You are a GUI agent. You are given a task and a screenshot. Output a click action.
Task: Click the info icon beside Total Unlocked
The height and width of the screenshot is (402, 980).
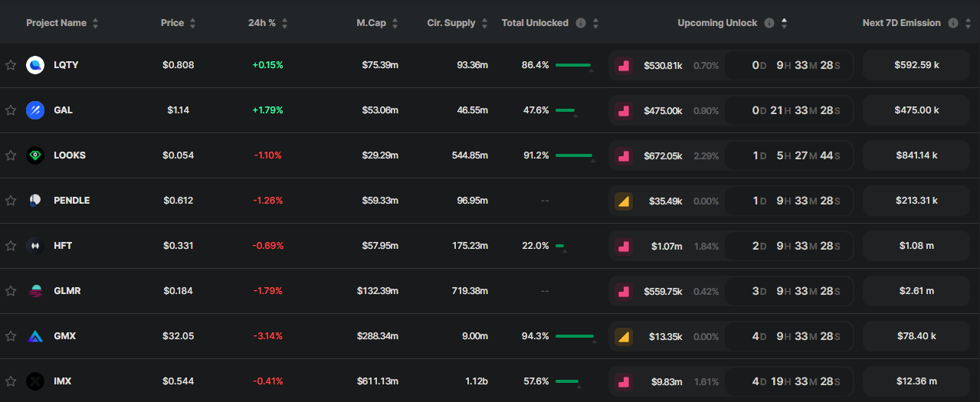click(x=581, y=23)
